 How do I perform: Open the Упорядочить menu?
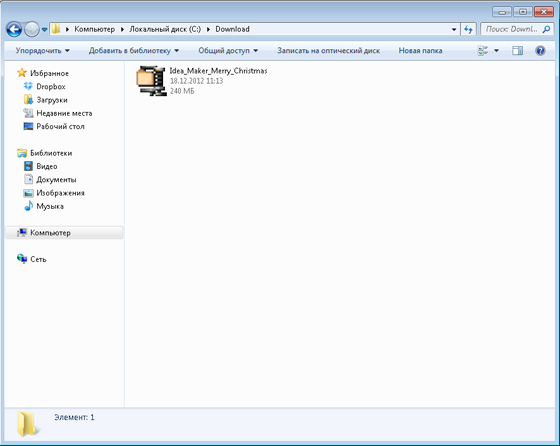(x=42, y=51)
